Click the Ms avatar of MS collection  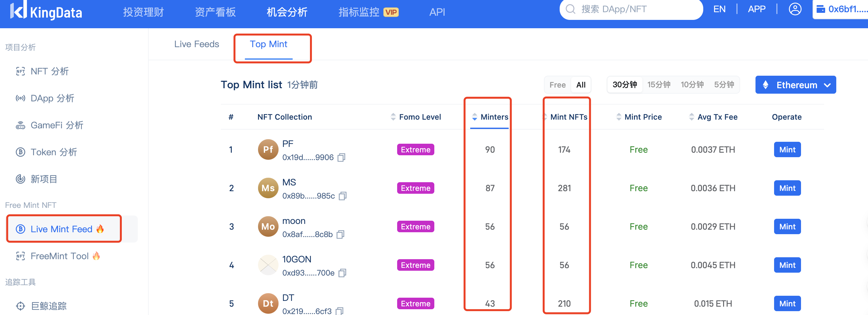pyautogui.click(x=268, y=188)
